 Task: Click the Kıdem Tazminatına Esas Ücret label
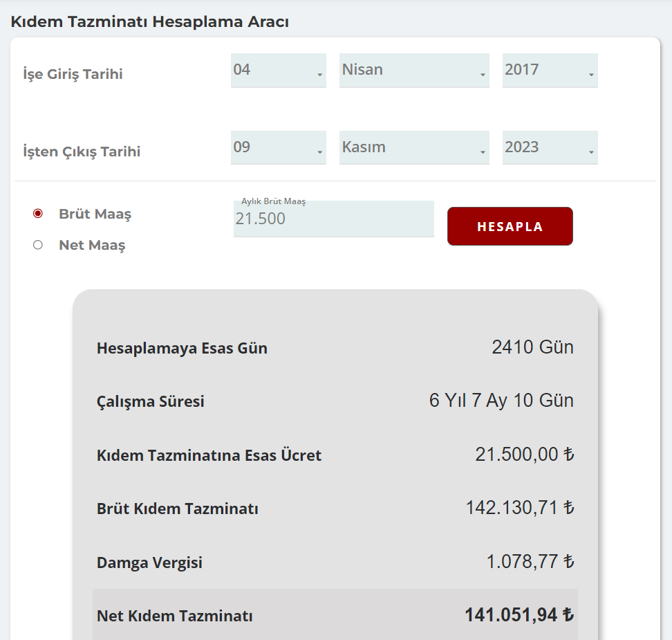(x=209, y=455)
